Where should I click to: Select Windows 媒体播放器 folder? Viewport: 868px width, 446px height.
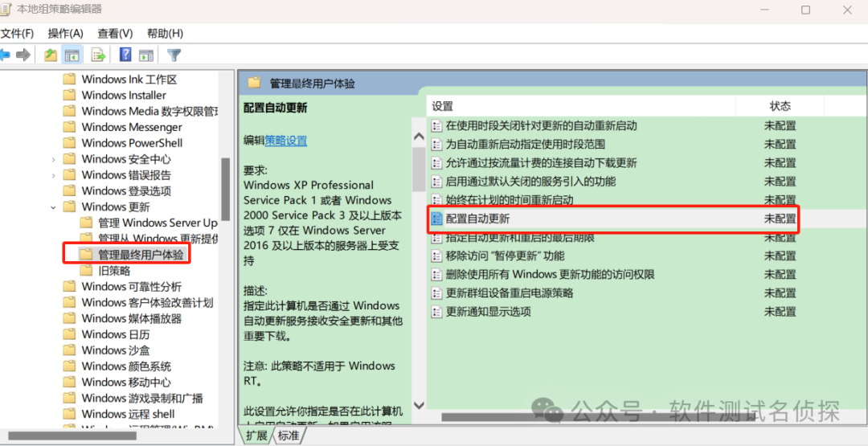coord(122,319)
